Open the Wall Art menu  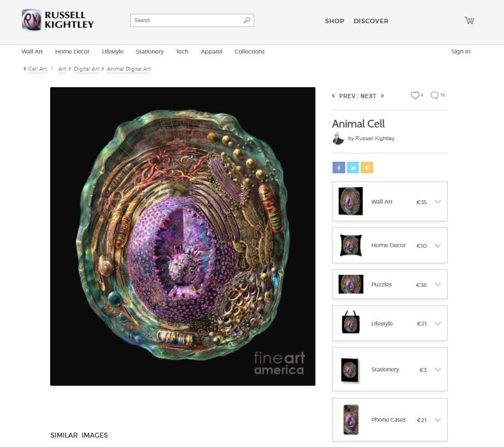tap(32, 51)
